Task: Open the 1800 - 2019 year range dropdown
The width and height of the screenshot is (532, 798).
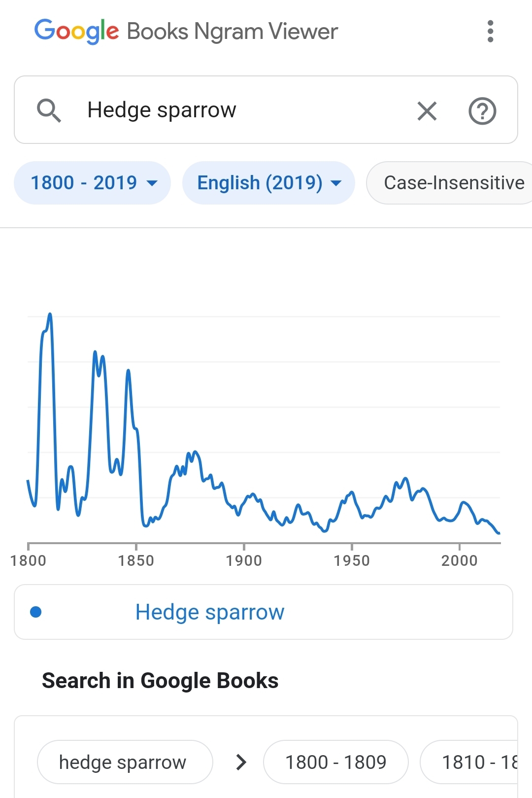Action: [x=93, y=183]
